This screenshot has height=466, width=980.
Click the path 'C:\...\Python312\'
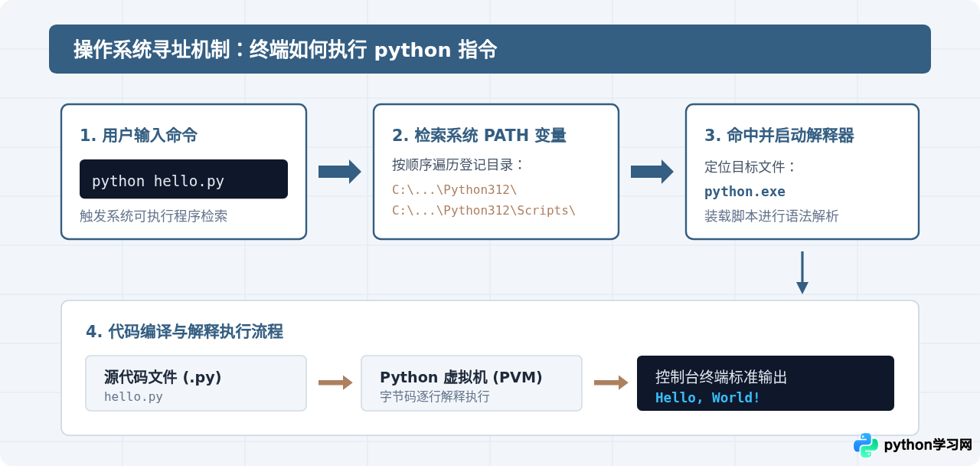(455, 189)
